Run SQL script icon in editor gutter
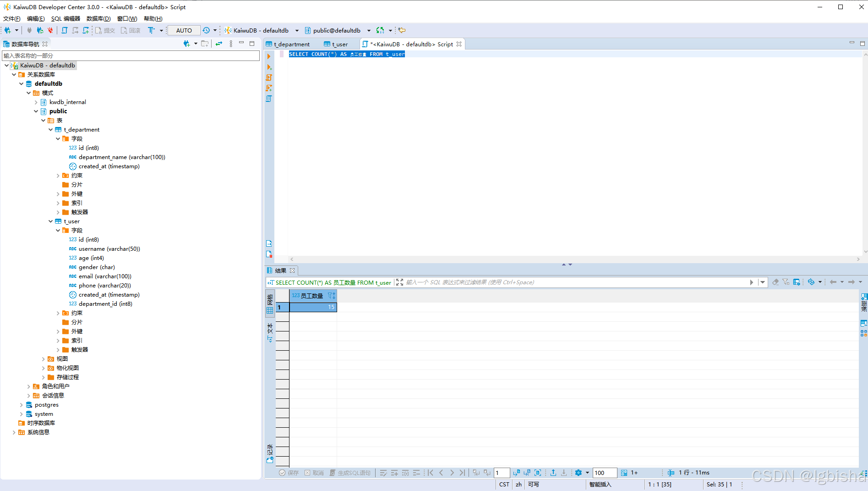This screenshot has height=491, width=868. [269, 77]
